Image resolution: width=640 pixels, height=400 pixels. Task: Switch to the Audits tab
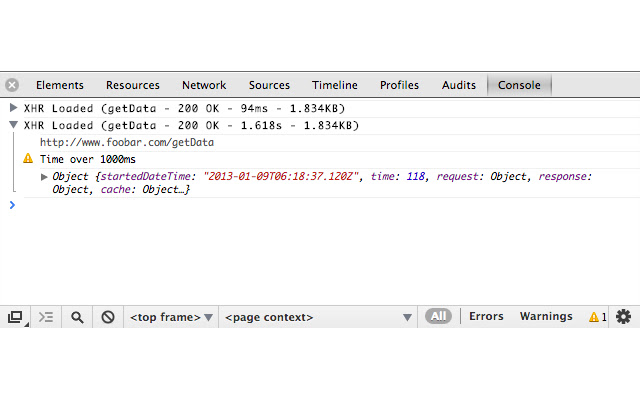coord(459,85)
